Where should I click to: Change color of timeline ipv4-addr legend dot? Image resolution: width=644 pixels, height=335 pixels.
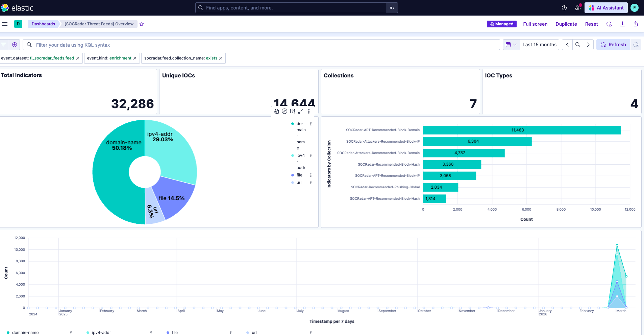88,333
